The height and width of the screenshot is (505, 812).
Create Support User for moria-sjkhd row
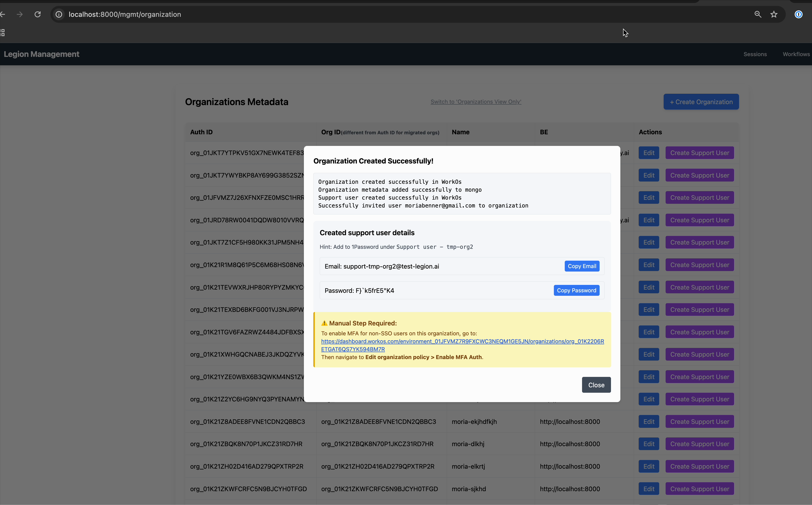699,489
